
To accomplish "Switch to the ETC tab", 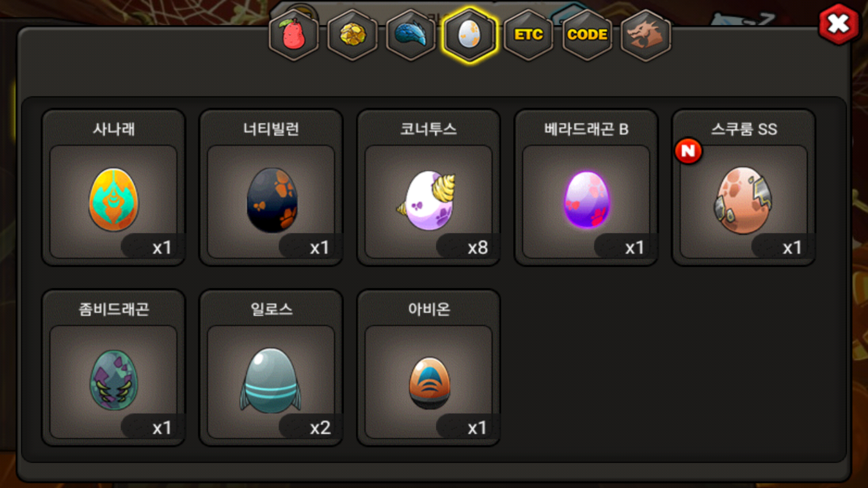I will click(x=528, y=35).
